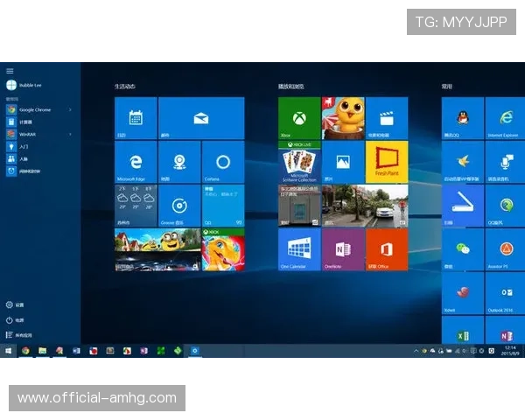Open the taskbar clock and date

[x=510, y=351]
